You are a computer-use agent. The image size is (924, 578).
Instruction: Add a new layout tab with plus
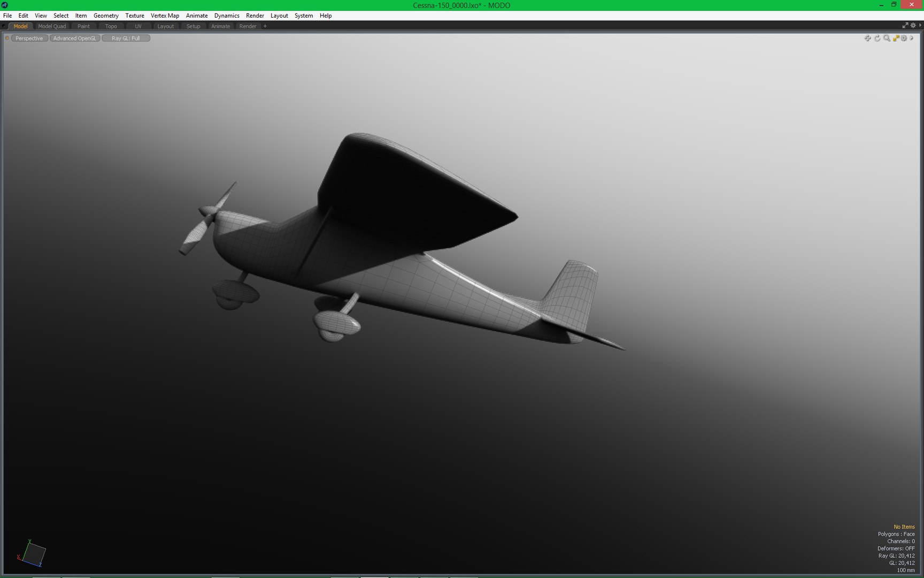(265, 26)
